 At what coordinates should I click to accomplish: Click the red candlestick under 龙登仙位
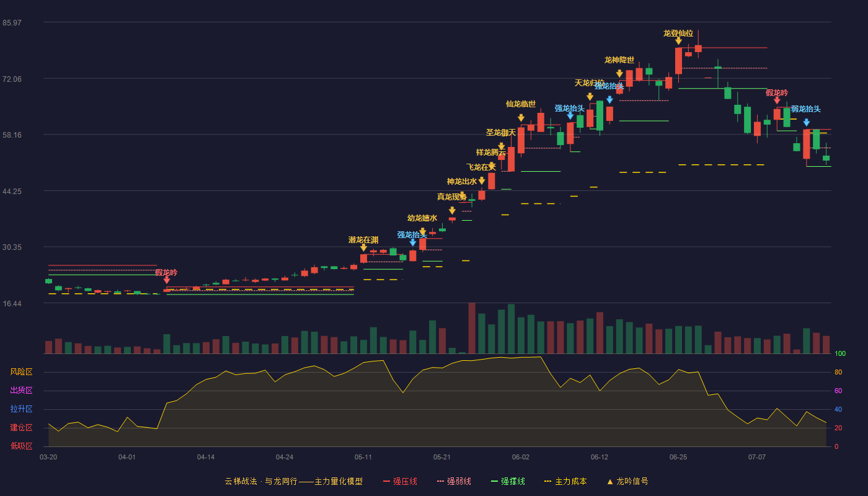tap(678, 61)
